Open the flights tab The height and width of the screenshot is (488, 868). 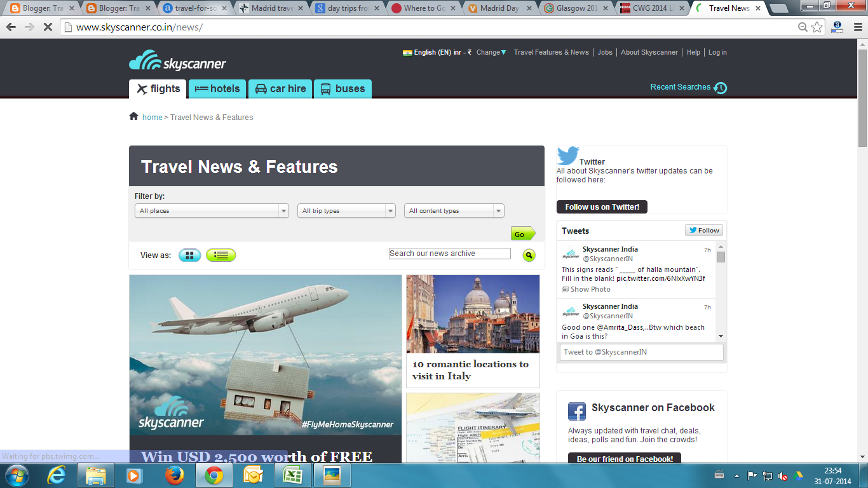tap(158, 89)
